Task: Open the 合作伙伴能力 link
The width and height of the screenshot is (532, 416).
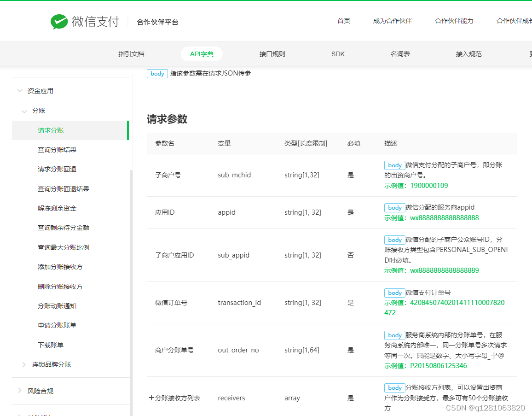Action: click(454, 21)
